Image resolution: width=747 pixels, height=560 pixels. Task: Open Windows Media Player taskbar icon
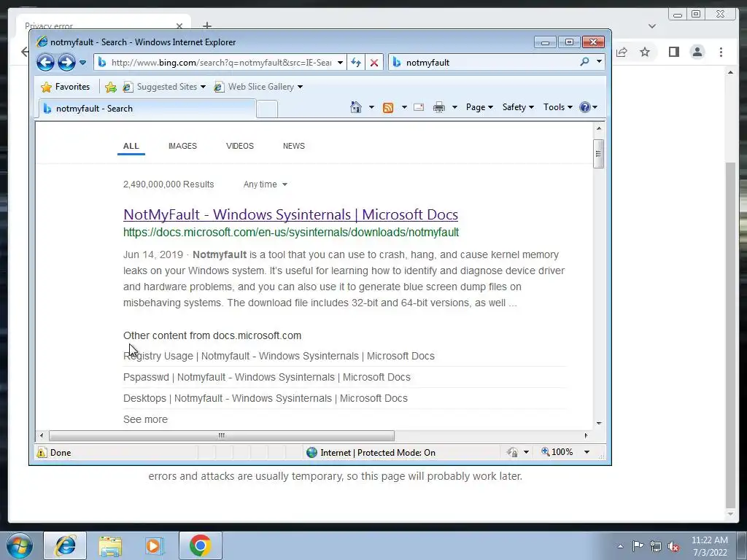tap(155, 545)
